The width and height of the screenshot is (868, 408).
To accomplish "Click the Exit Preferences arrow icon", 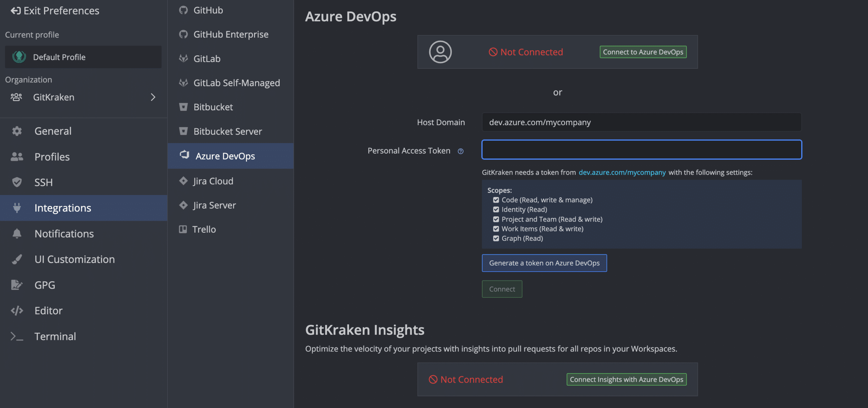I will point(15,11).
